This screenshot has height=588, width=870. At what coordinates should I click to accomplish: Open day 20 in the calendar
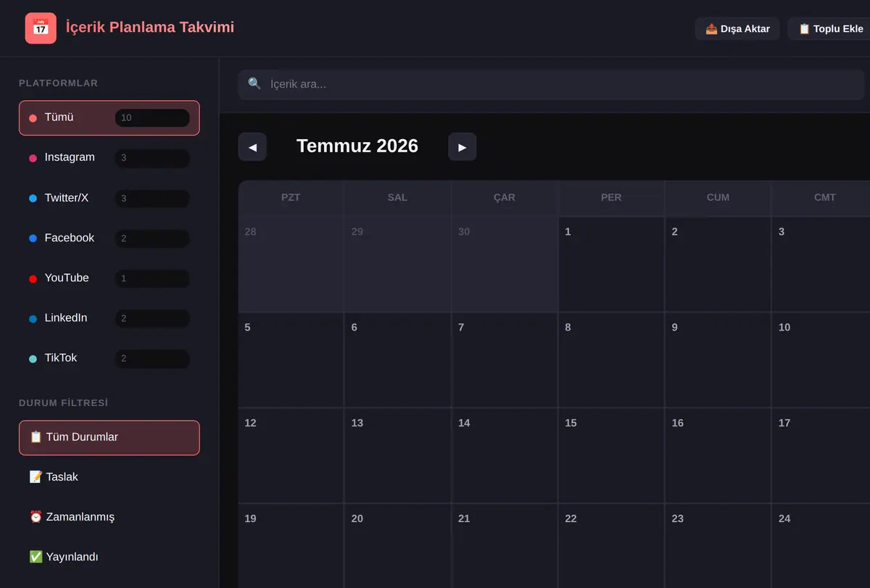[397, 546]
